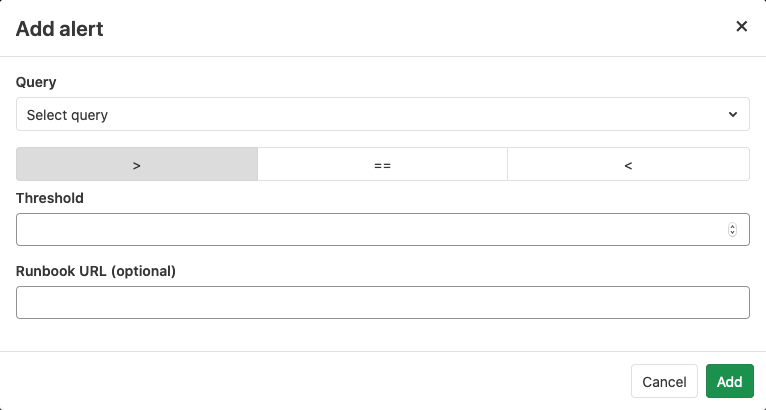Image resolution: width=766 pixels, height=410 pixels.
Task: Click into the Runbook URL field
Action: click(382, 302)
